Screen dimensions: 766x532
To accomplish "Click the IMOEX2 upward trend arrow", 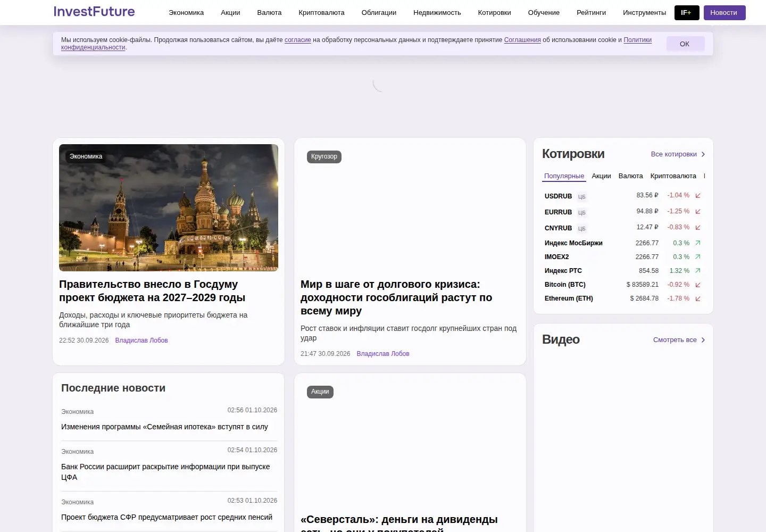I will [698, 256].
